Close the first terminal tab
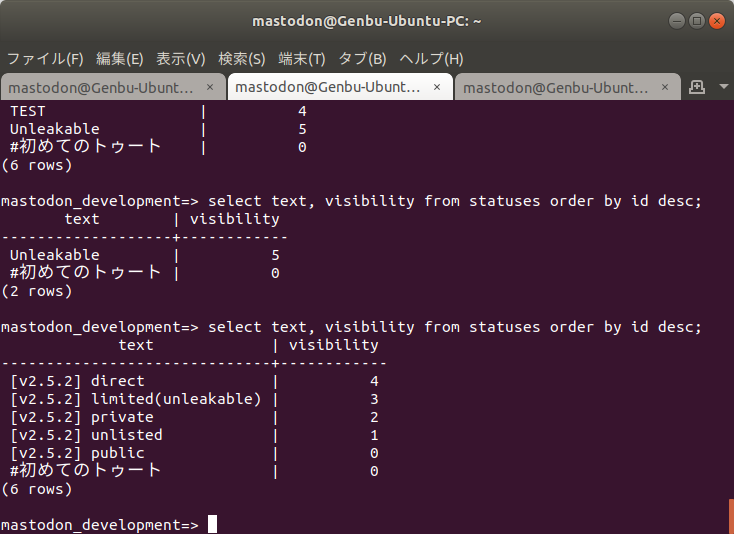The width and height of the screenshot is (734, 534). click(x=208, y=87)
